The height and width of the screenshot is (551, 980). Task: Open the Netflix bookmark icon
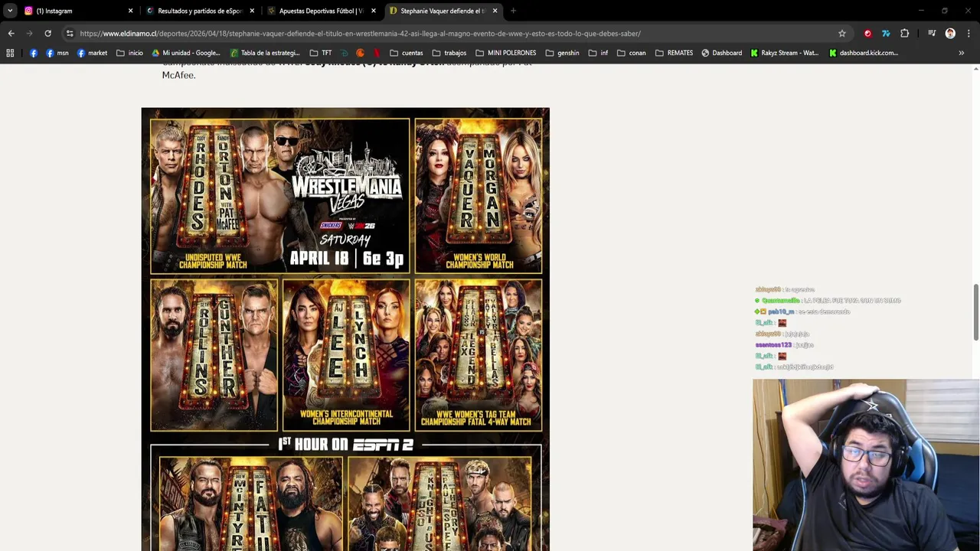[377, 53]
